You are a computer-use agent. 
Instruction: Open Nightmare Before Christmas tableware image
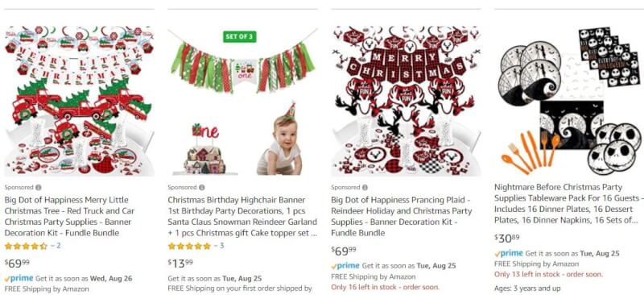(569, 101)
